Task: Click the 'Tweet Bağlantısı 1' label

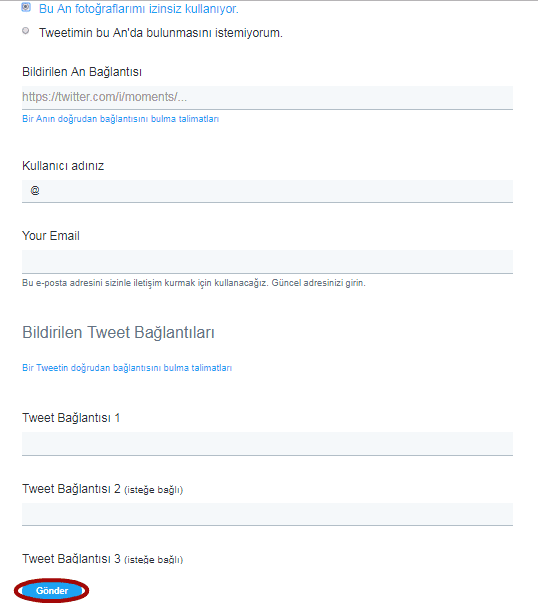Action: 71,418
